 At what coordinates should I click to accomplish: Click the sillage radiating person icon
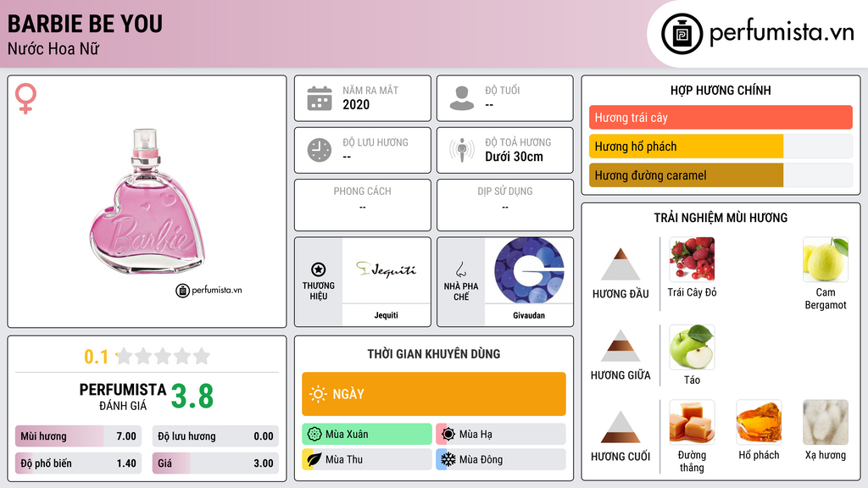pyautogui.click(x=462, y=150)
